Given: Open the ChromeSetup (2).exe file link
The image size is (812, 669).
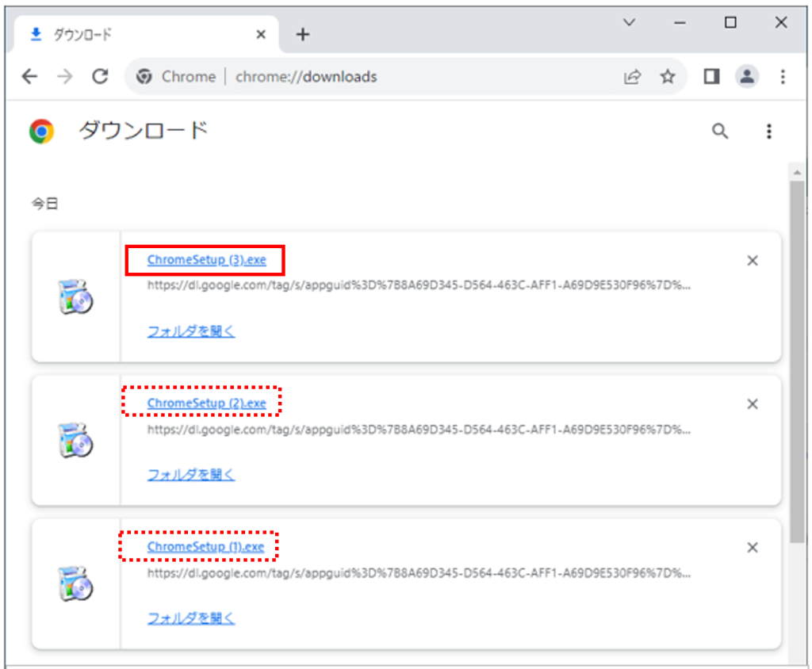Looking at the screenshot, I should pyautogui.click(x=207, y=403).
